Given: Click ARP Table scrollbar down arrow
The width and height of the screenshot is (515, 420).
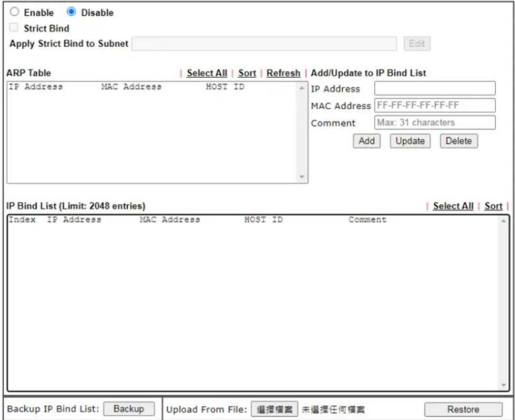Looking at the screenshot, I should coord(301,177).
